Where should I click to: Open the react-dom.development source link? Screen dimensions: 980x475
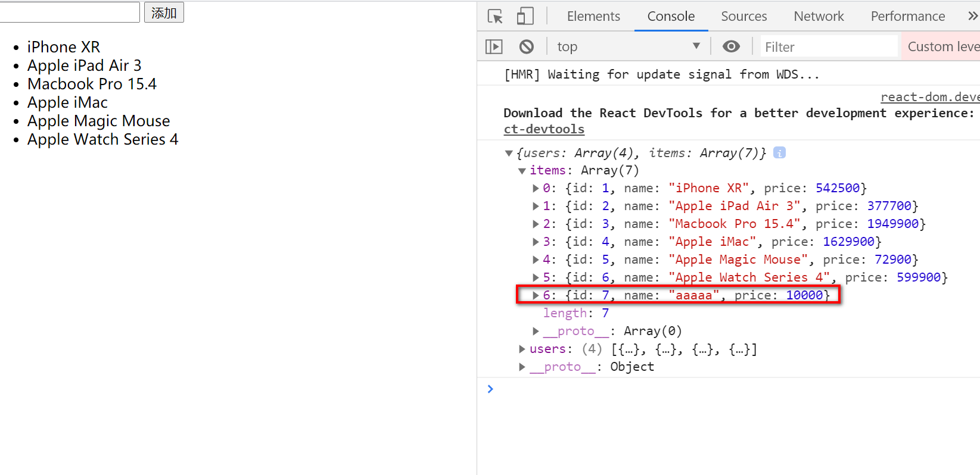(x=930, y=97)
